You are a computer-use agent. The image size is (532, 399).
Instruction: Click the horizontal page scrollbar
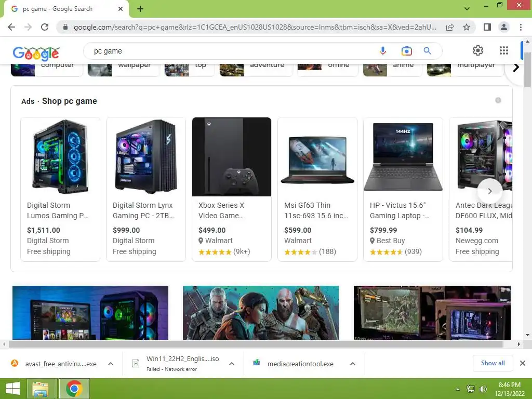256,344
